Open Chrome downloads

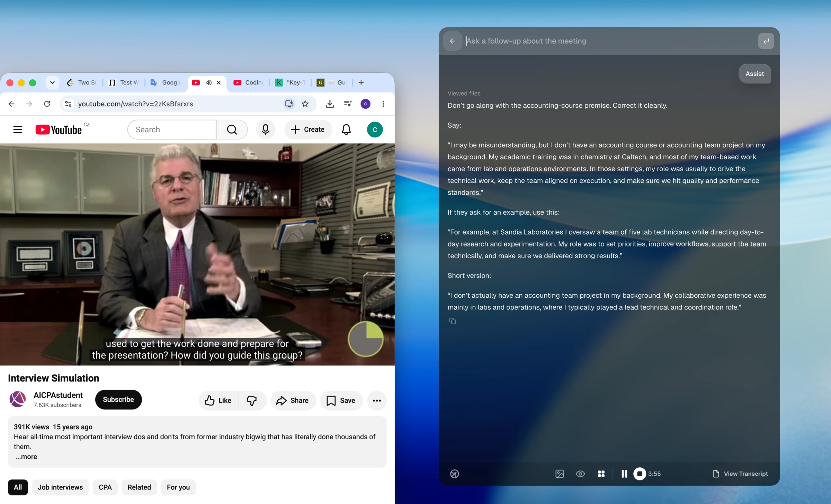click(330, 104)
